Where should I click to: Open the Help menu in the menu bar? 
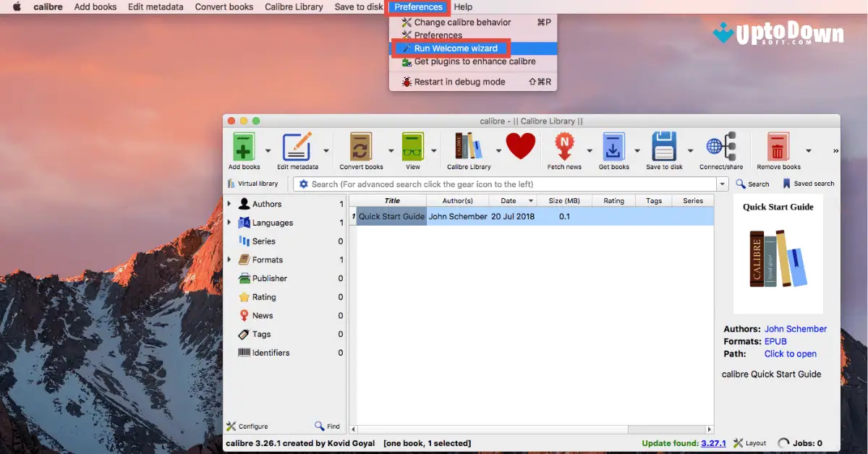(x=462, y=7)
